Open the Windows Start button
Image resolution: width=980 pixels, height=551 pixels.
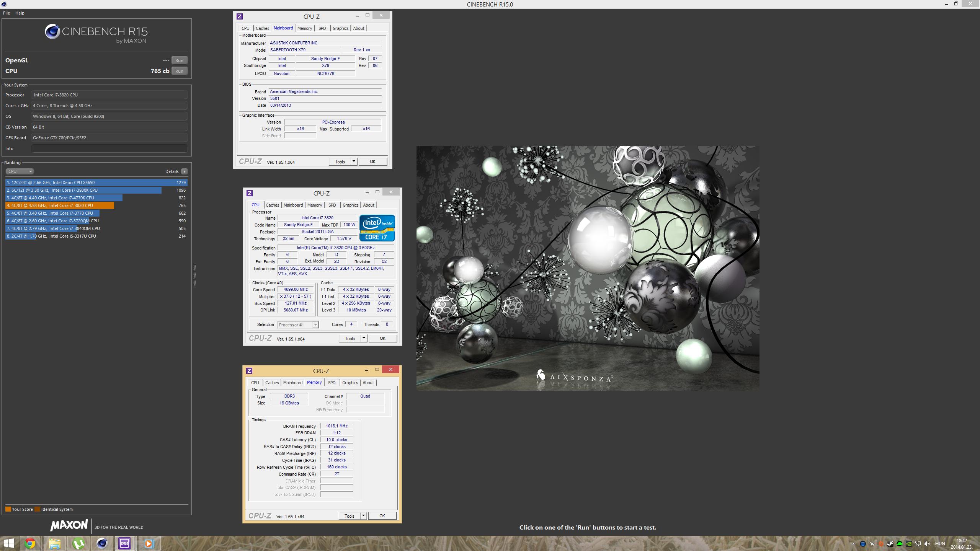click(x=9, y=543)
